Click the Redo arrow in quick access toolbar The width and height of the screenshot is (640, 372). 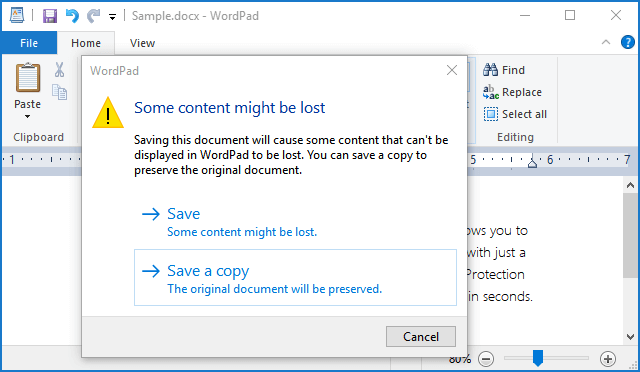93,16
